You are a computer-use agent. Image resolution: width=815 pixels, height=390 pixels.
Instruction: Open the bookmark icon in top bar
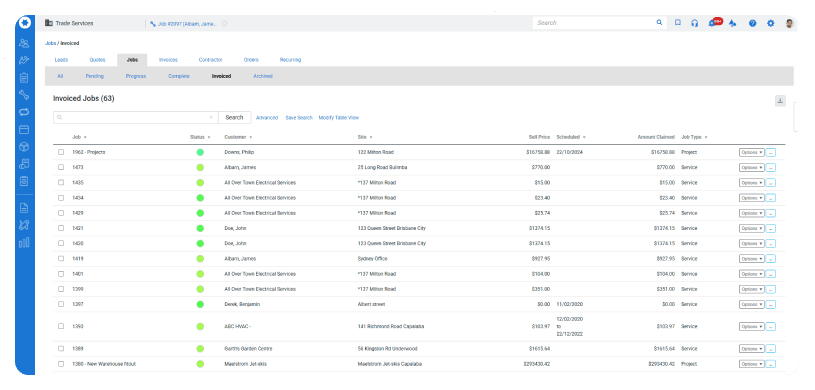(678, 23)
